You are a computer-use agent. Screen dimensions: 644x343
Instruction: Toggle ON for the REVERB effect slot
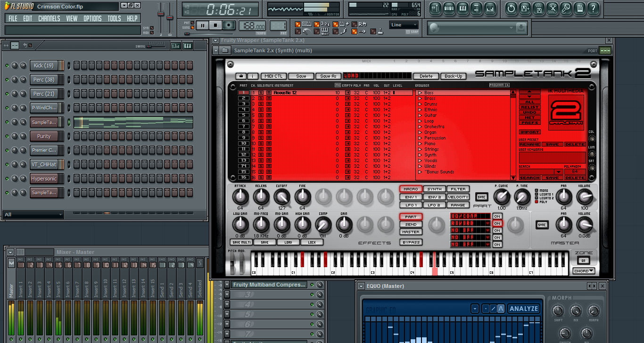(497, 223)
